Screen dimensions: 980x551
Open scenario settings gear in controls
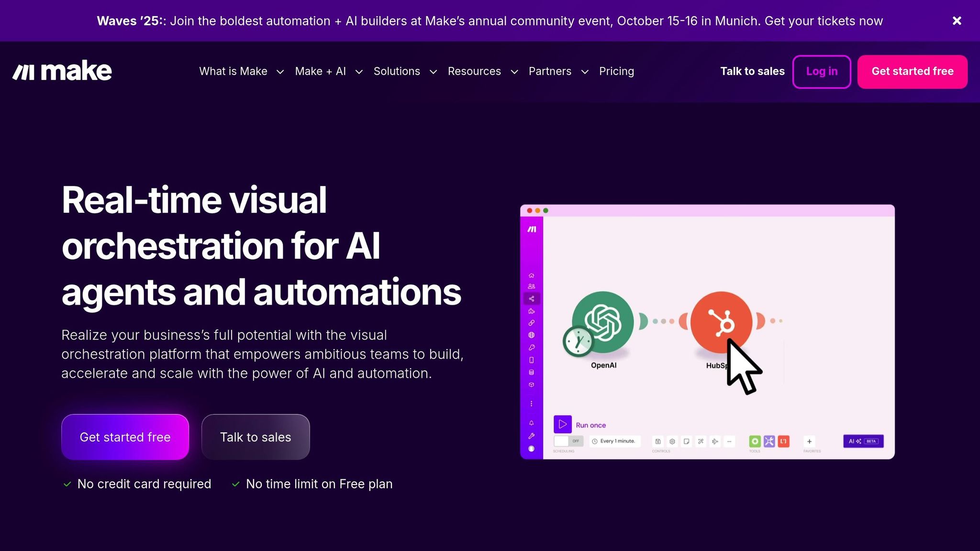click(x=672, y=441)
